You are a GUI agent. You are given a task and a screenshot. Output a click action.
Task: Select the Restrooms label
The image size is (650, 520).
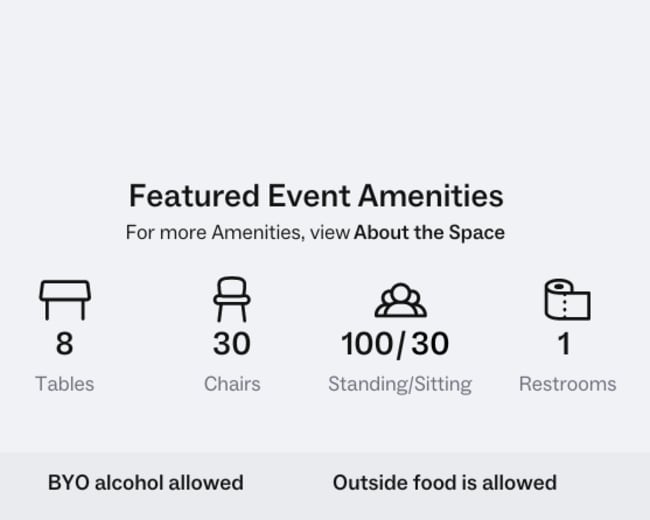[x=568, y=384]
